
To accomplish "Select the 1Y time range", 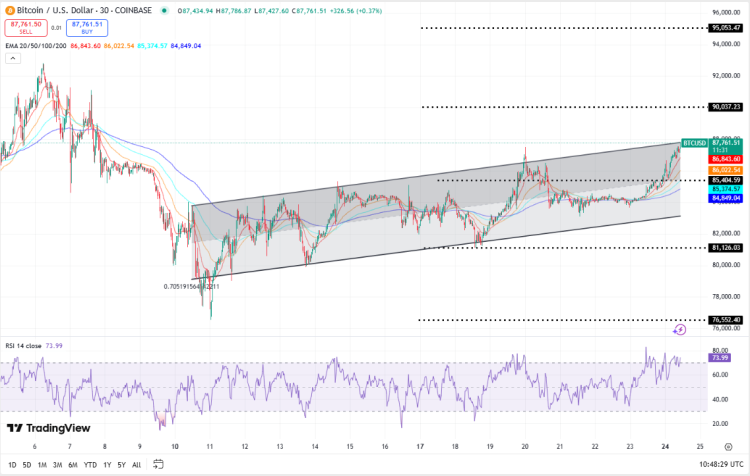I will coord(106,465).
